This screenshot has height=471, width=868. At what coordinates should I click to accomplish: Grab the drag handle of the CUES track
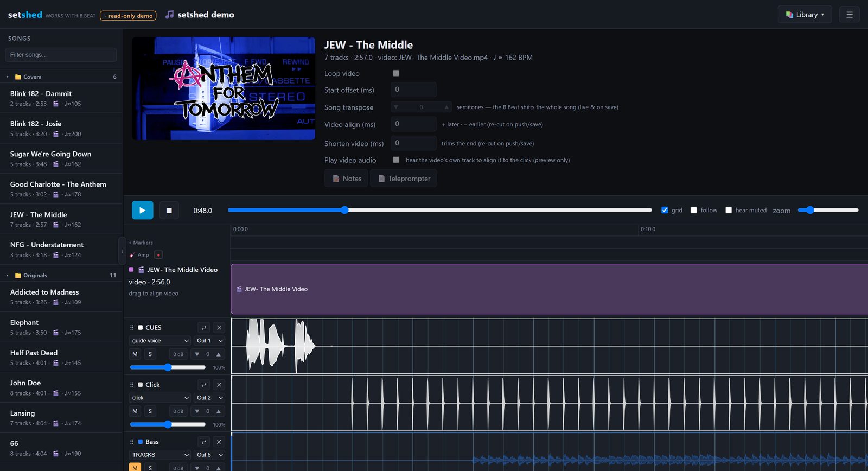pos(132,328)
